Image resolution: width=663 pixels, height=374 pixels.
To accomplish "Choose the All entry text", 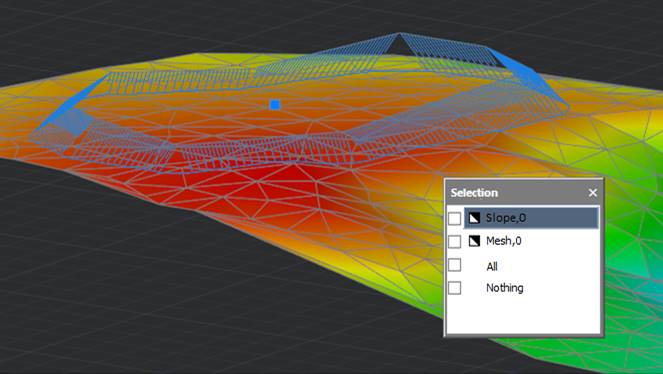I will [492, 267].
